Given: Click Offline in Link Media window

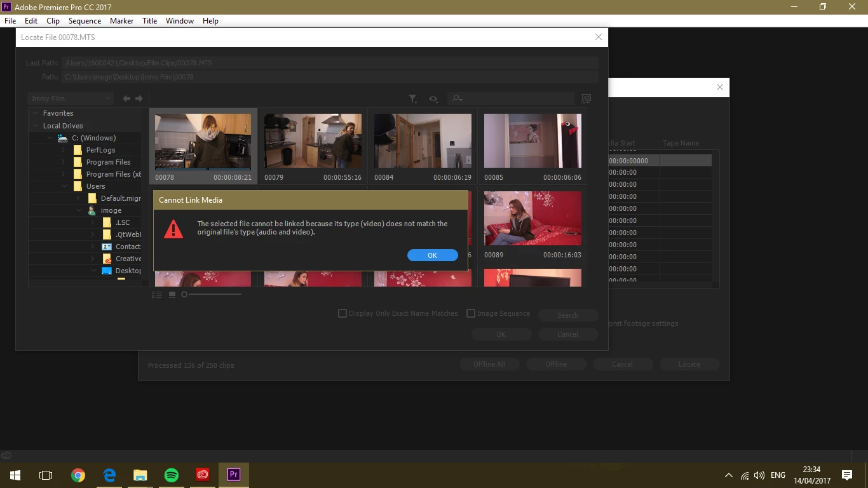Looking at the screenshot, I should [x=556, y=364].
